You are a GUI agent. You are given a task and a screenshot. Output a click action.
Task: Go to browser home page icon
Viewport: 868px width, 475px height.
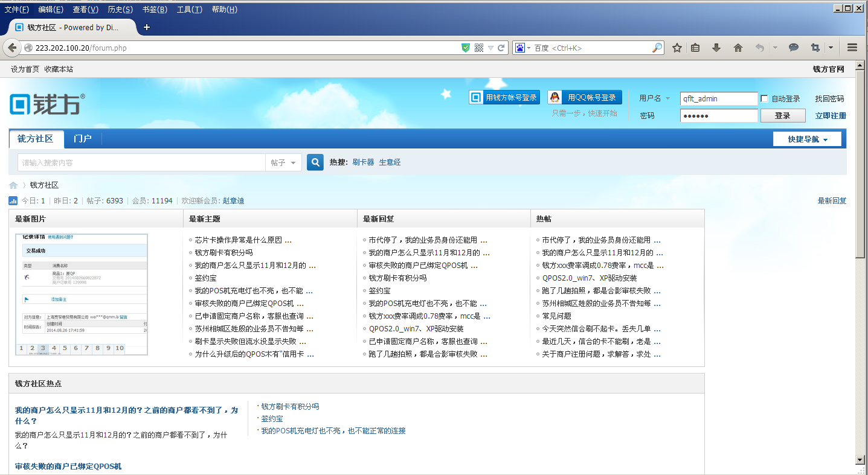(738, 48)
